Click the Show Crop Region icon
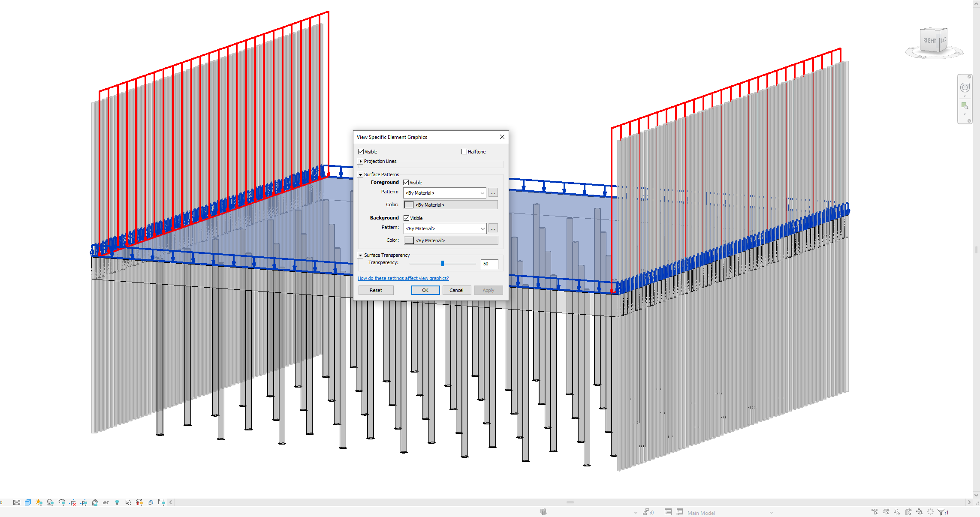Image resolution: width=980 pixels, height=517 pixels. 84,502
